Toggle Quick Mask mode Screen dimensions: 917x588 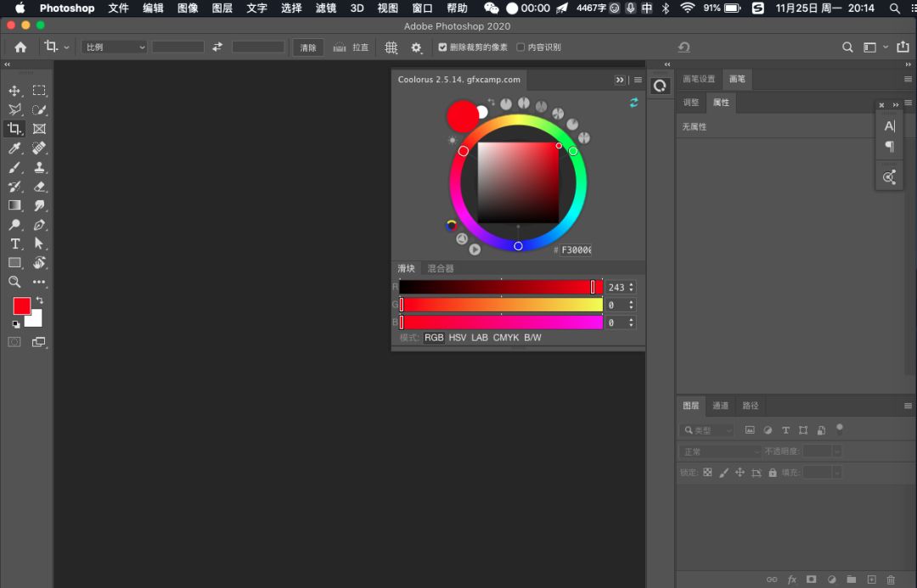coord(14,342)
